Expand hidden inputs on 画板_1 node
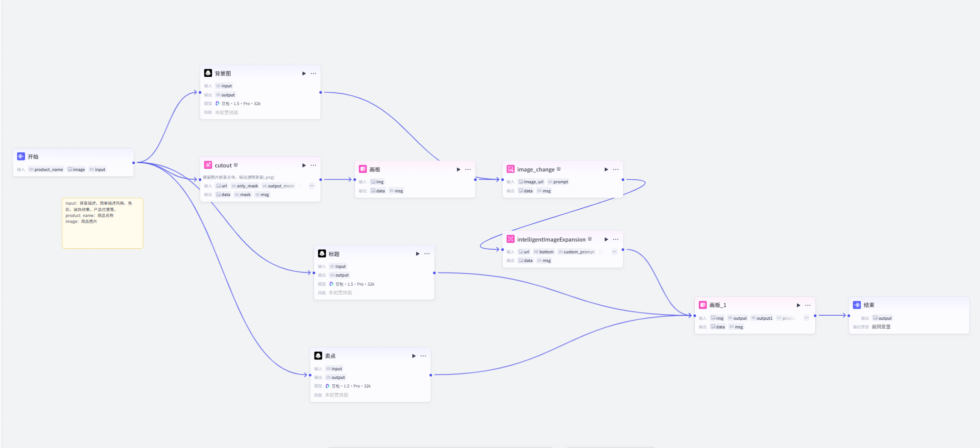This screenshot has height=448, width=980. coord(806,318)
